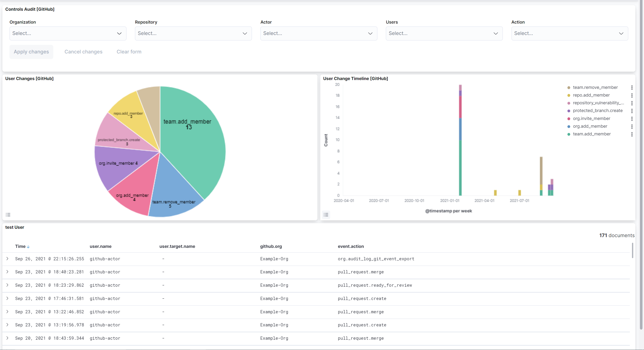Click the test User panel title

pos(15,227)
